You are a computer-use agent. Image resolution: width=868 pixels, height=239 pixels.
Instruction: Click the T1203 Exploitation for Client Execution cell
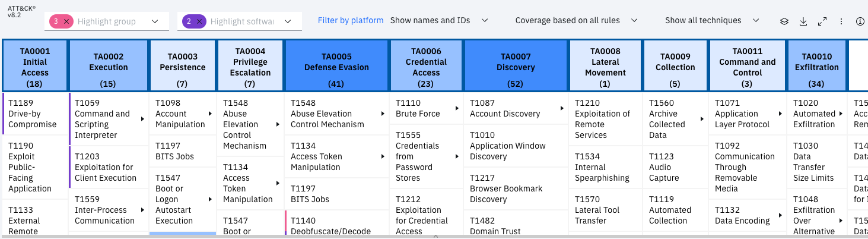click(x=108, y=167)
